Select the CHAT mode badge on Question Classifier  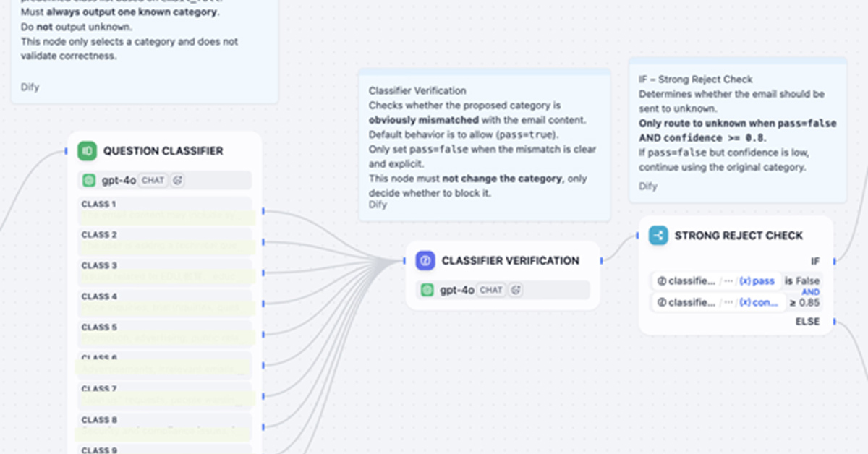(153, 180)
